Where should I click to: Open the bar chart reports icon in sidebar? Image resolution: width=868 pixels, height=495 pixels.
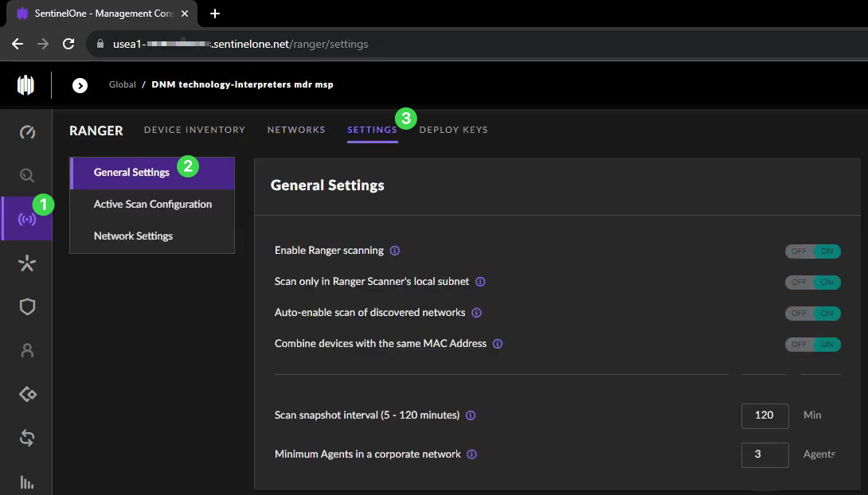click(27, 481)
